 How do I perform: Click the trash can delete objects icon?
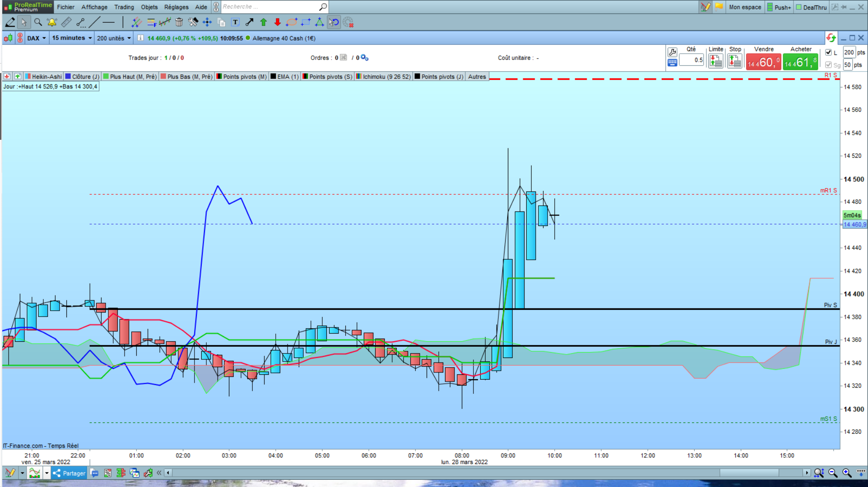click(x=179, y=22)
